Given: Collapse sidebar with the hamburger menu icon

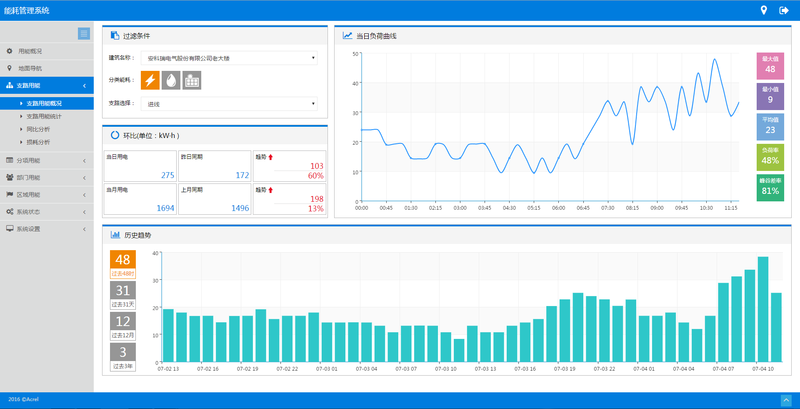Looking at the screenshot, I should pos(84,33).
